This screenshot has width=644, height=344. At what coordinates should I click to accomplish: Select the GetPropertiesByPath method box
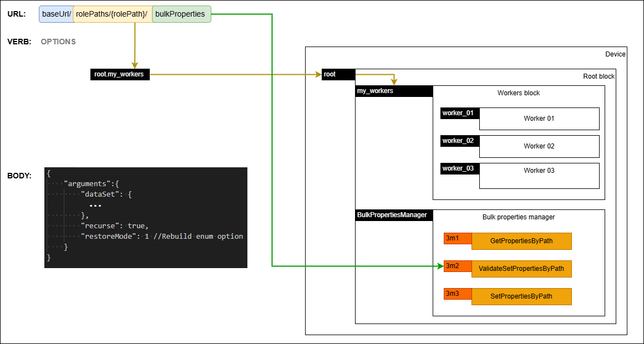521,241
